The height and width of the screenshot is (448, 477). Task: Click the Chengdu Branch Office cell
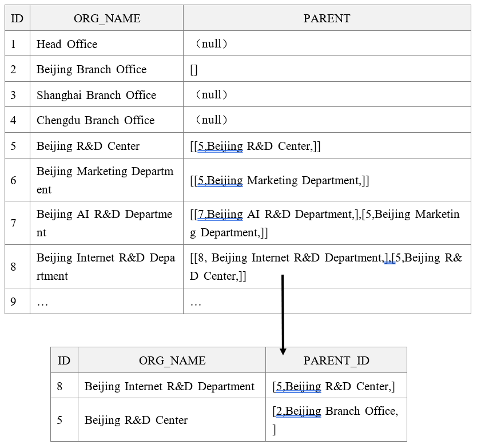[96, 120]
